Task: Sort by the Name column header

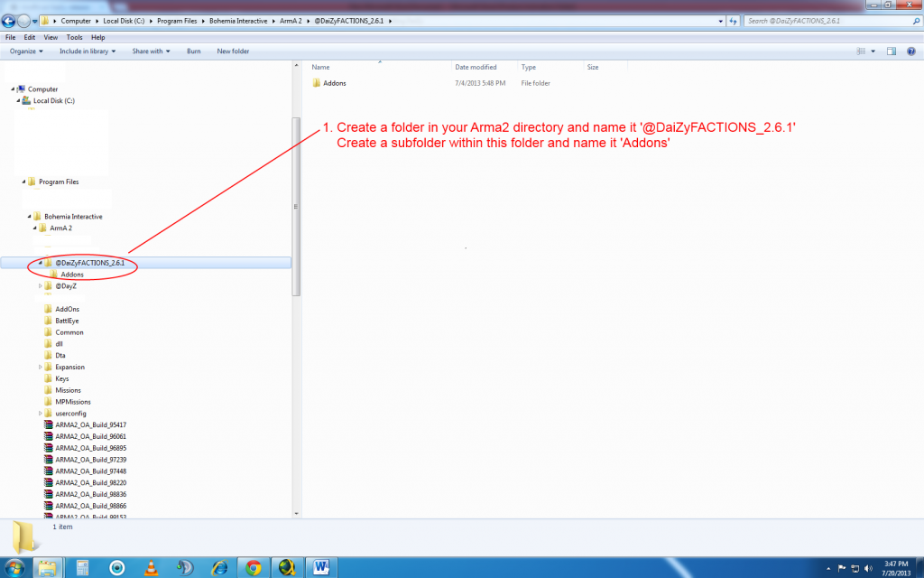Action: click(320, 67)
